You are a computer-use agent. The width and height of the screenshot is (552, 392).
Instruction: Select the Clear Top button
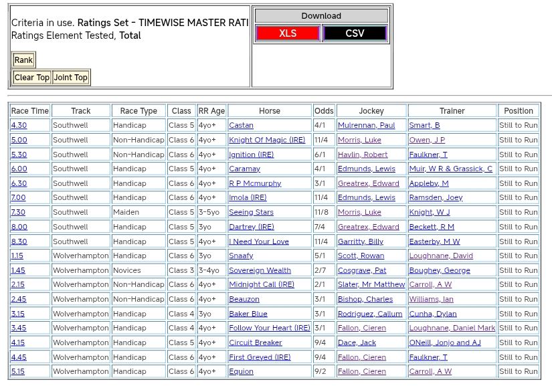(32, 78)
